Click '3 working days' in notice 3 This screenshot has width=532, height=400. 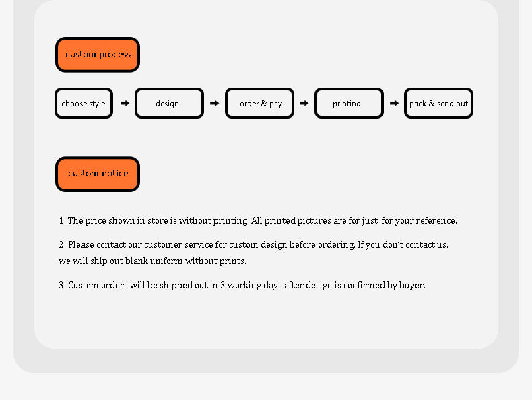coord(251,285)
